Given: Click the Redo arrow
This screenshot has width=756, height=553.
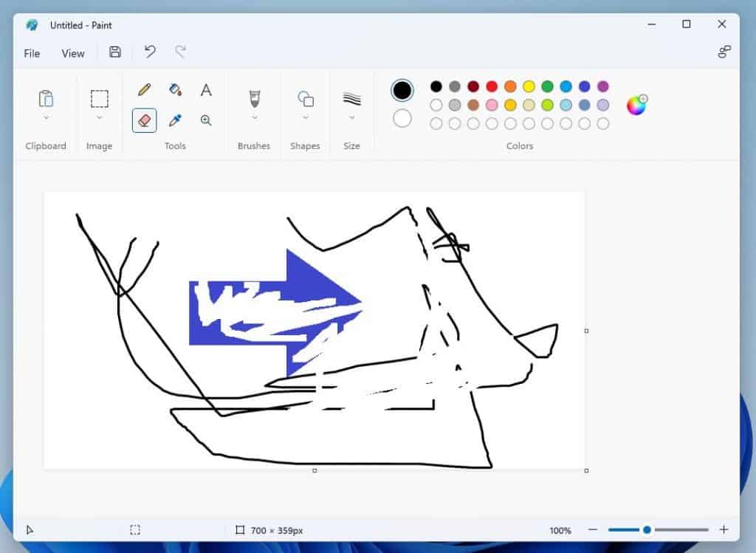Looking at the screenshot, I should (x=180, y=52).
